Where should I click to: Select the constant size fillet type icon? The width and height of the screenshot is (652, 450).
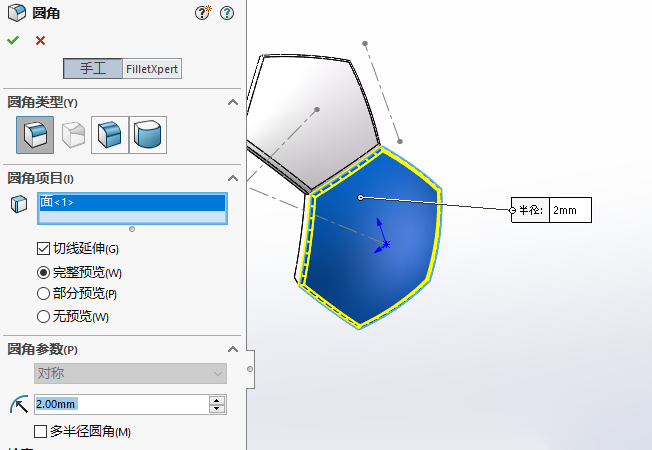coord(35,135)
